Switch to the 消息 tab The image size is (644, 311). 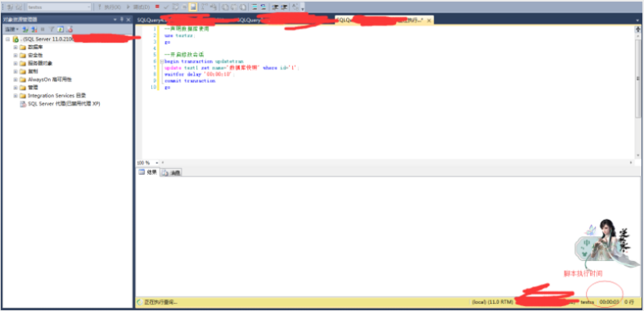[x=171, y=173]
